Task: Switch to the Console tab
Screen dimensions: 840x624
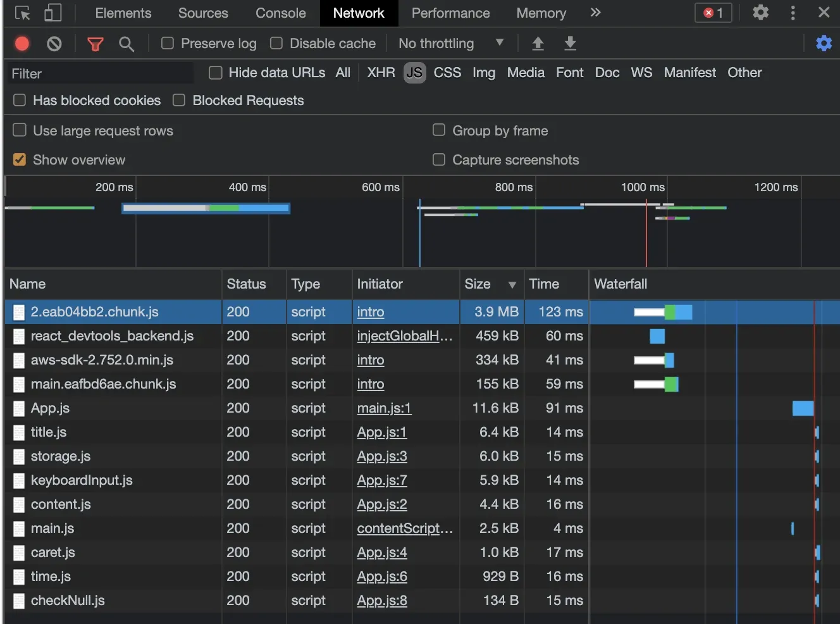Action: coord(280,13)
